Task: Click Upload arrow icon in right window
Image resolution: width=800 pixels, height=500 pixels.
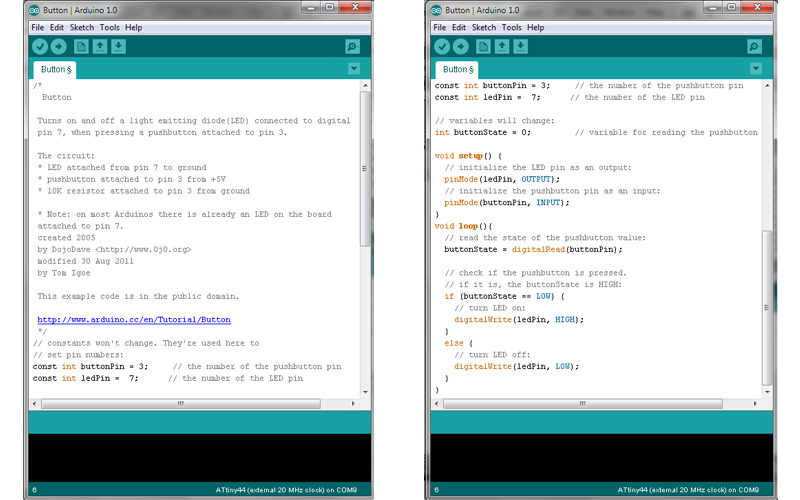Action: click(461, 46)
